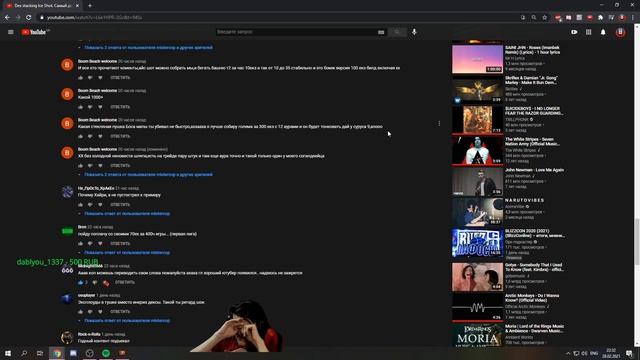Open the NARUTOVIBES video thumbnail

click(x=477, y=212)
